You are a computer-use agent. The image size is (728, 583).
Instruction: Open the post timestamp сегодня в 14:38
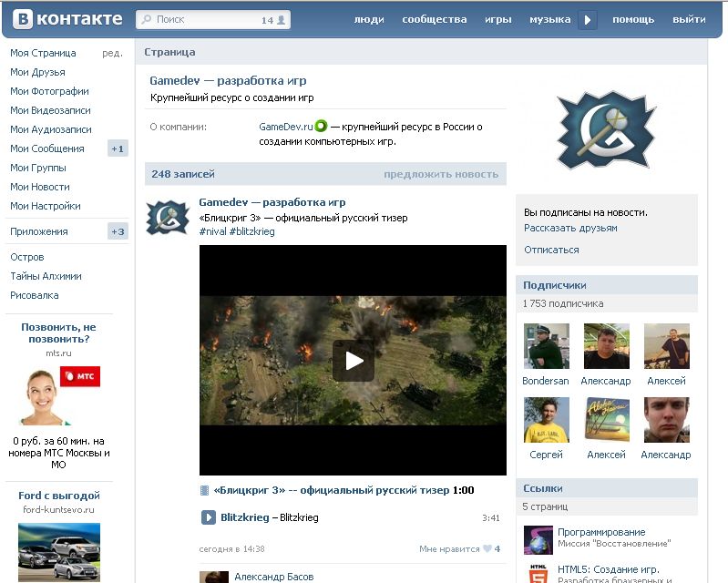click(x=231, y=548)
